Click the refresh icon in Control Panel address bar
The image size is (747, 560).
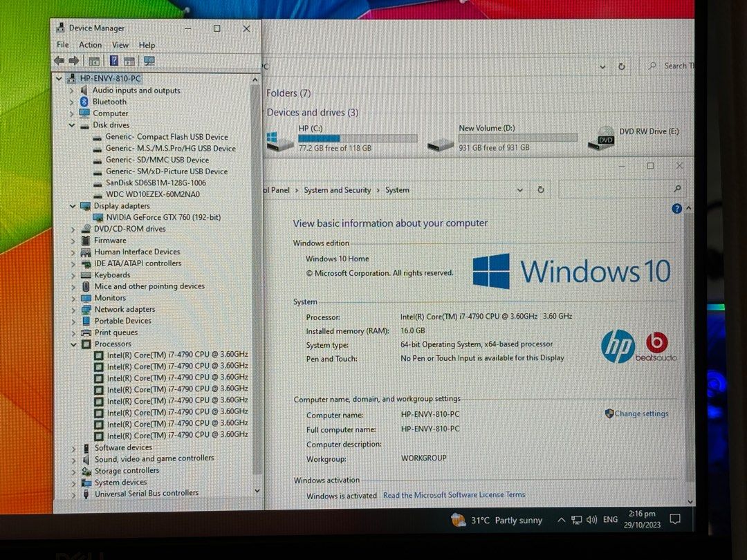coord(541,189)
